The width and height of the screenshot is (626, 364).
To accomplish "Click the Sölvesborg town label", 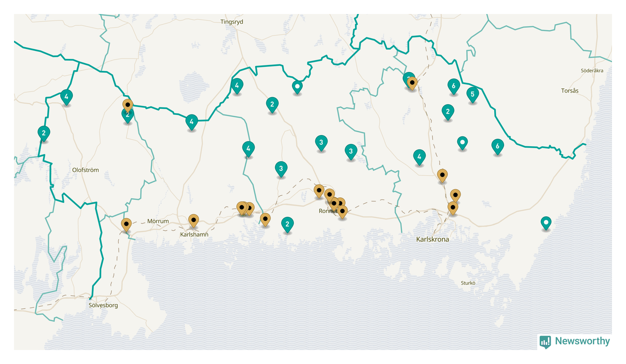I will [103, 305].
